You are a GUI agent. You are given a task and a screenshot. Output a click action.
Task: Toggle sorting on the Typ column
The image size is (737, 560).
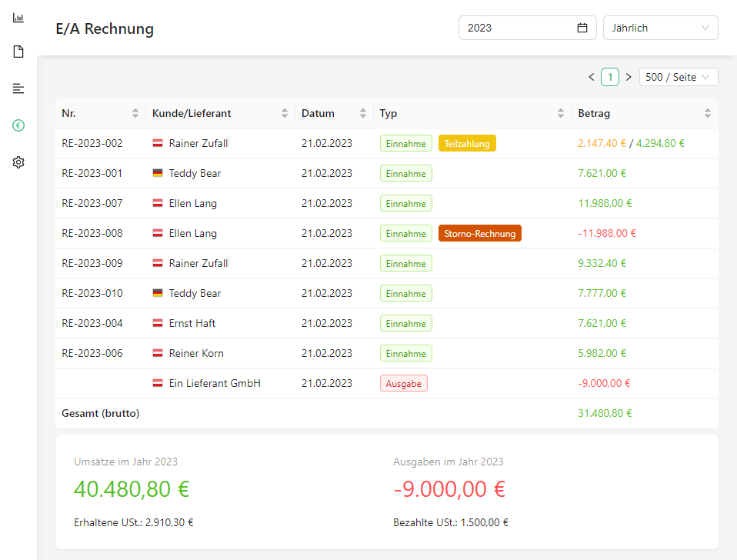[x=561, y=113]
